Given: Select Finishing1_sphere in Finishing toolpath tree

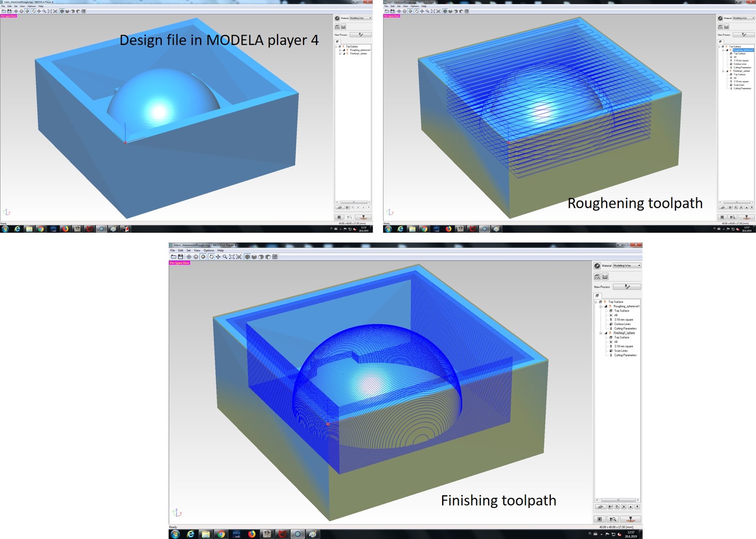Looking at the screenshot, I should (624, 333).
